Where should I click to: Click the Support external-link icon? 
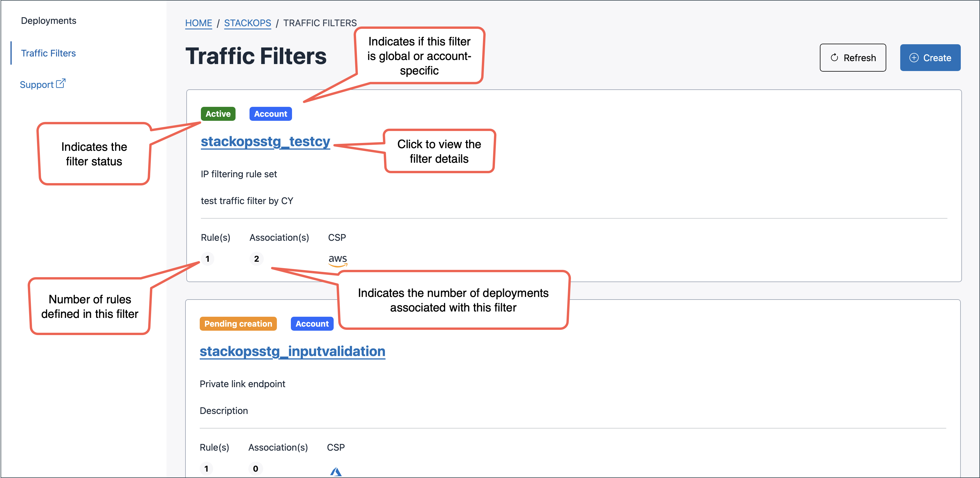pos(61,83)
